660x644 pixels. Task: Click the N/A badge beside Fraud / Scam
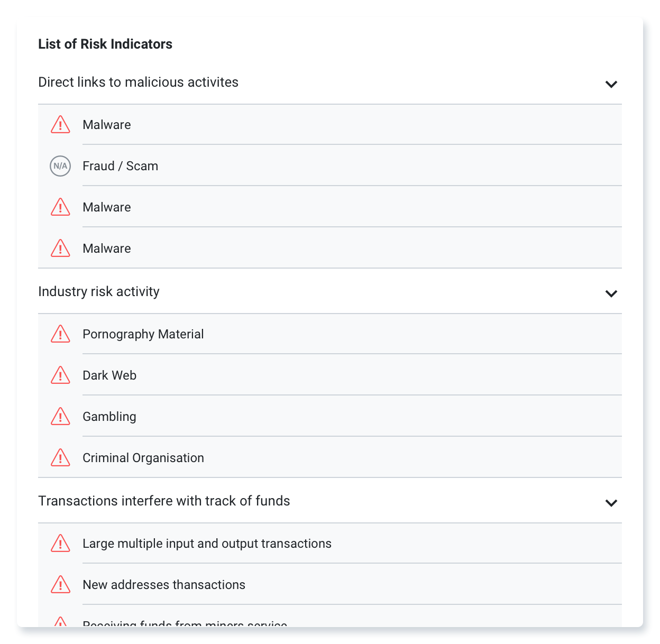60,166
